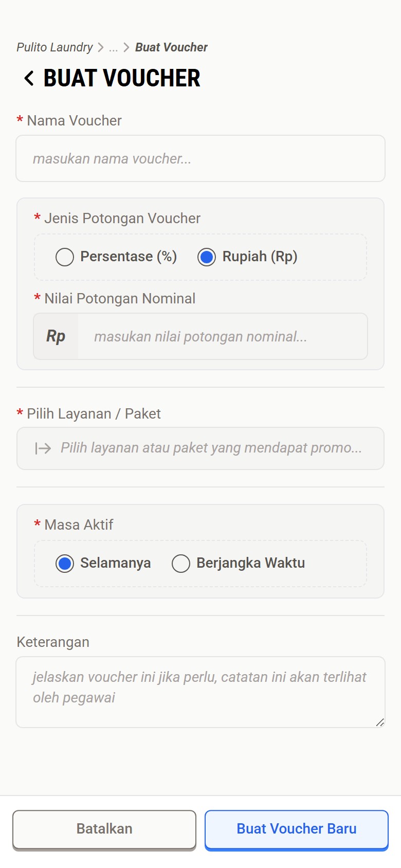The image size is (401, 868).
Task: Click into the Keterangan description textarea
Action: pos(200,692)
